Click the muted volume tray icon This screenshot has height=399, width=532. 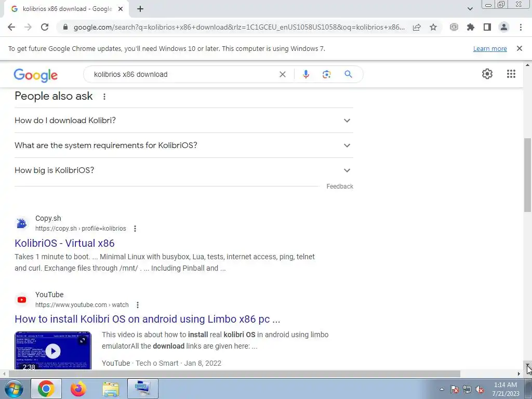(x=480, y=389)
